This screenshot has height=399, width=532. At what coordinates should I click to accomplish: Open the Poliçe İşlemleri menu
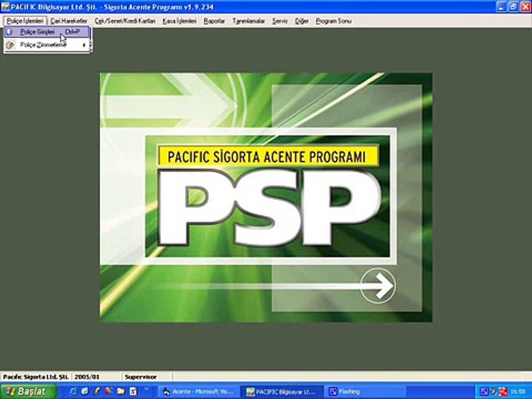(25, 21)
